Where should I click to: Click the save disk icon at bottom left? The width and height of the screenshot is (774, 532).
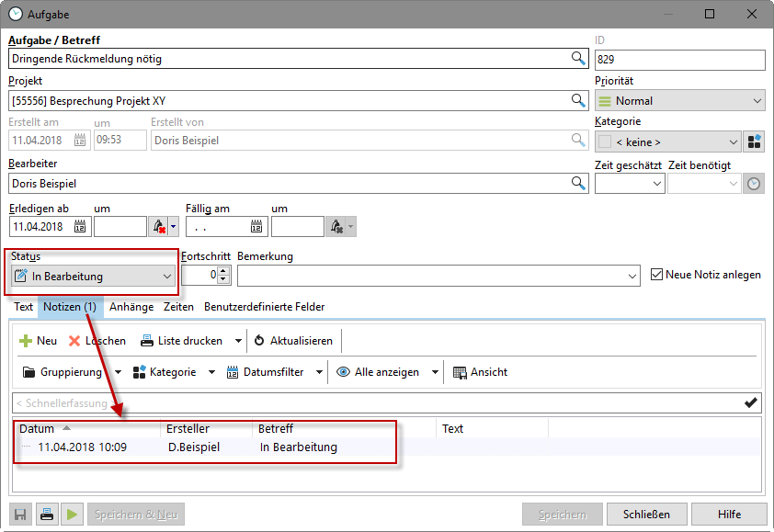coord(18,515)
